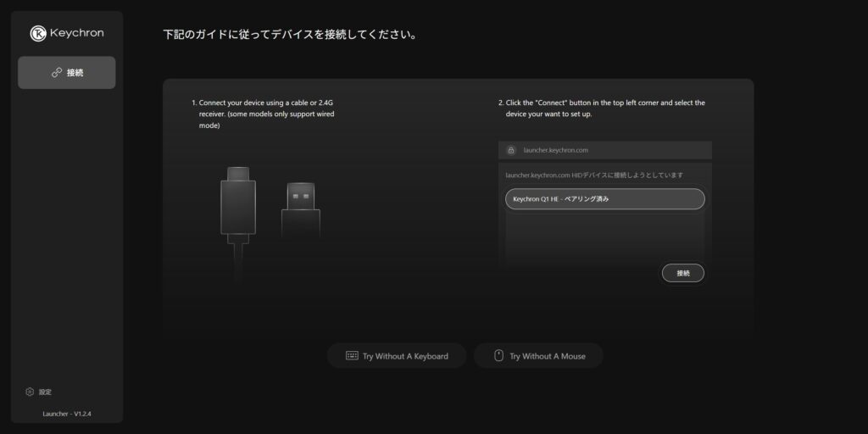
Task: Click the launcher.keychron.com address bar
Action: [x=604, y=150]
